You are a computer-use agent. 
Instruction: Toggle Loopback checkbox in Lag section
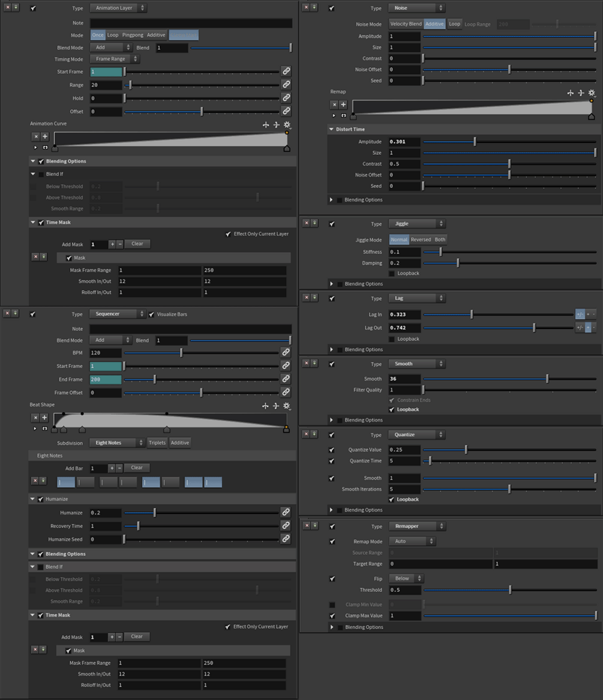pos(391,339)
